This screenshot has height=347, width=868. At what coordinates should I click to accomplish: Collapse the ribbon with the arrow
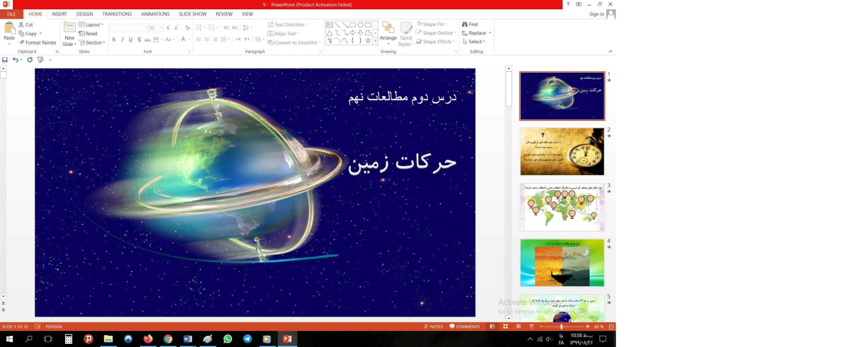pyautogui.click(x=610, y=52)
